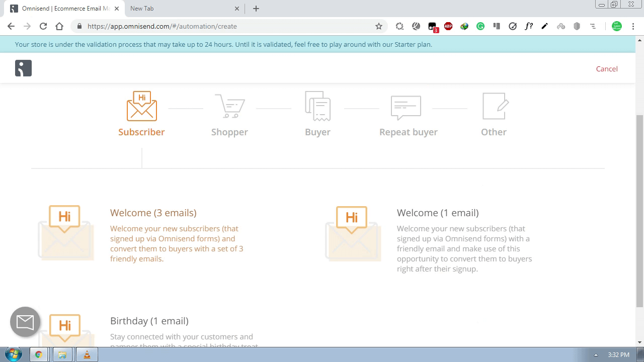Choose the Buyer stage label
Image resolution: width=644 pixels, height=362 pixels.
click(x=317, y=132)
